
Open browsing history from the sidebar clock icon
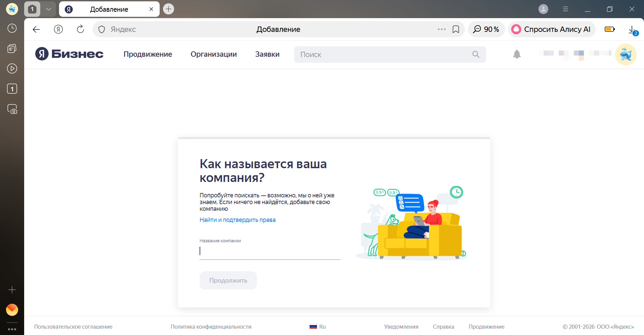pos(12,28)
